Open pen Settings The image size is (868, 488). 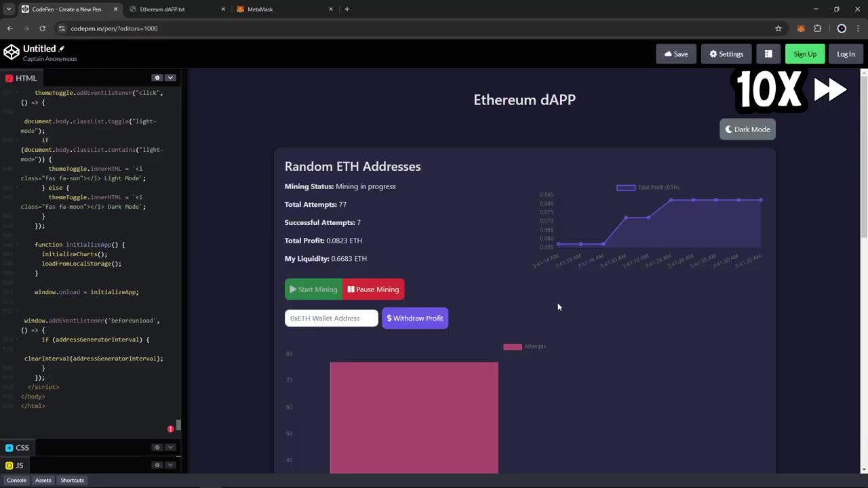click(726, 54)
